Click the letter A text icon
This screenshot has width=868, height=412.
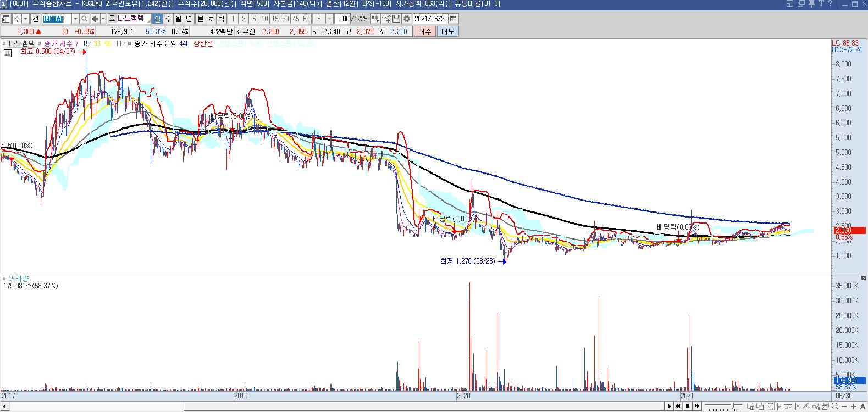(x=862, y=407)
